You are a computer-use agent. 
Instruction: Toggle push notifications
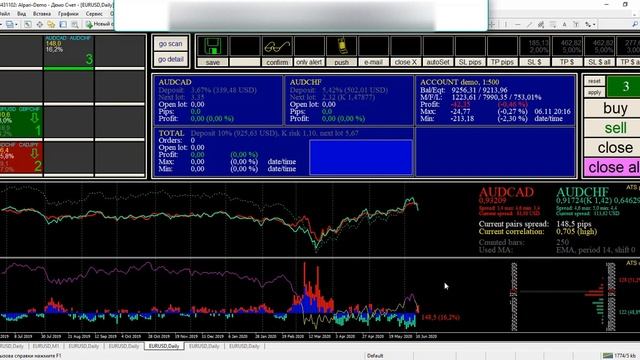tap(342, 62)
